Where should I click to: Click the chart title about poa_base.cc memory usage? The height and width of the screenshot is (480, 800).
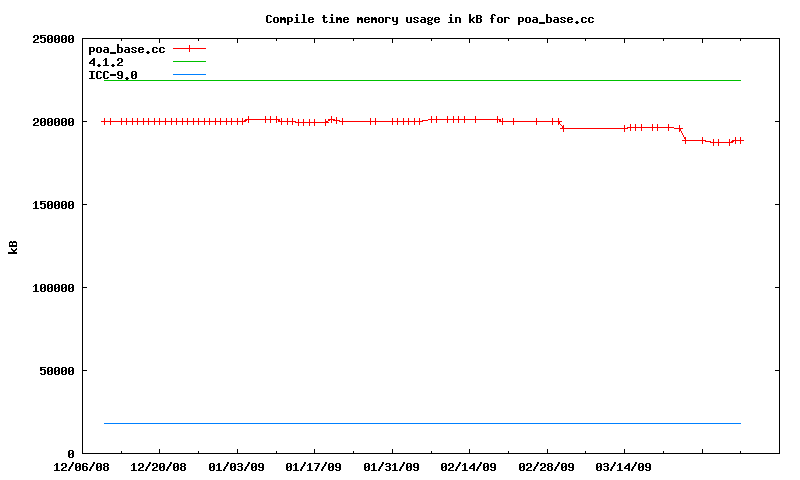click(x=430, y=19)
